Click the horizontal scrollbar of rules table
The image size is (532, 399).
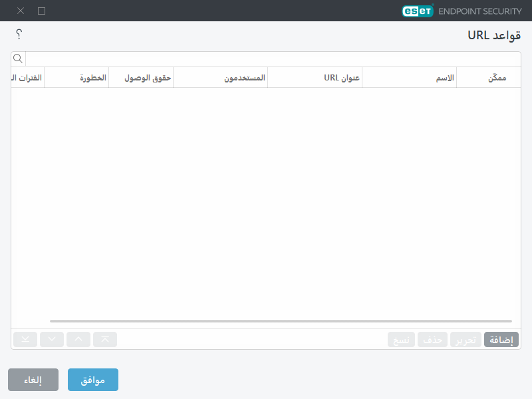pos(281,321)
